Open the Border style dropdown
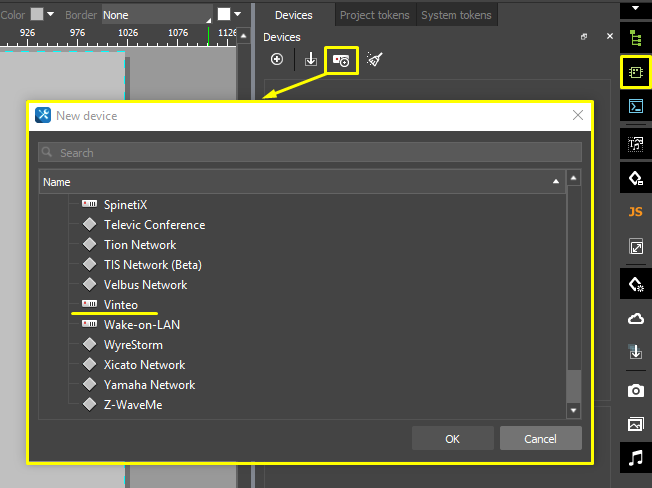 (157, 15)
